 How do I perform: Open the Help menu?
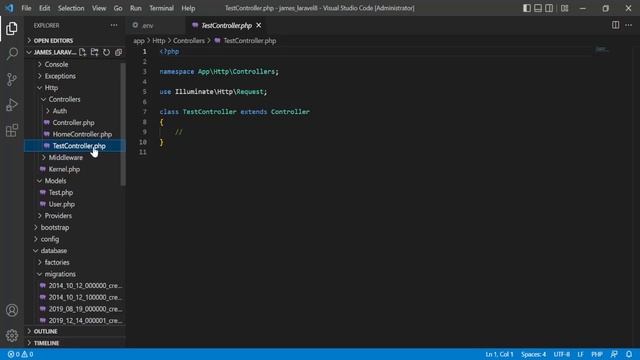[188, 8]
